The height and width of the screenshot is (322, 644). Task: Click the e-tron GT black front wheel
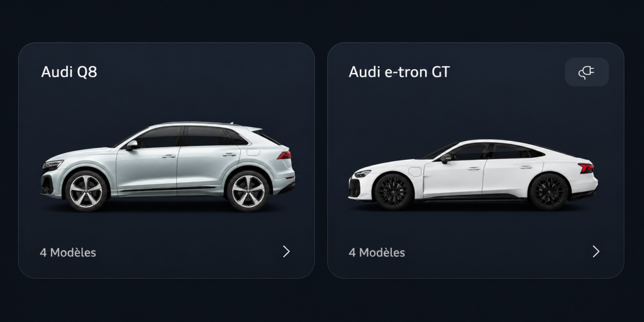coord(393,192)
